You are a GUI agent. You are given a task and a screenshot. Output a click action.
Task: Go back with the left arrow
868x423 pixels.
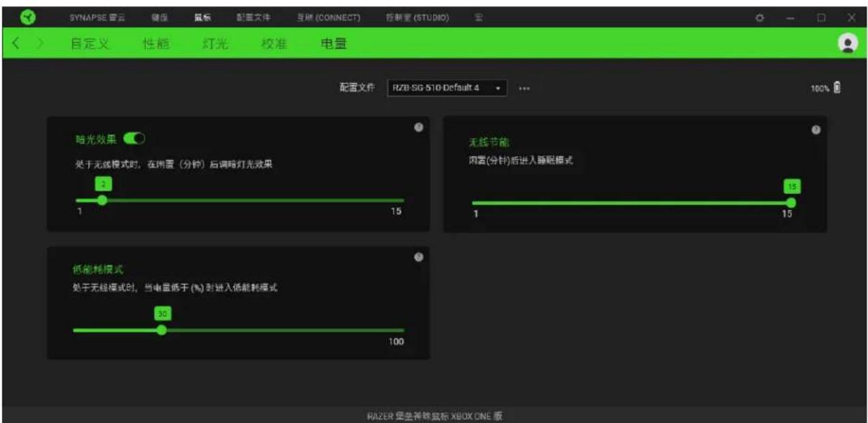pos(17,44)
